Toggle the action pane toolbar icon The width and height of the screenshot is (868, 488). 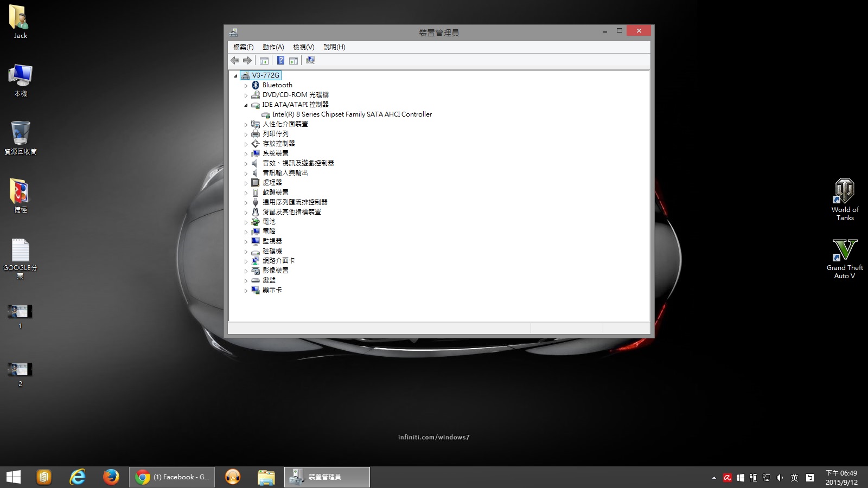pyautogui.click(x=293, y=60)
